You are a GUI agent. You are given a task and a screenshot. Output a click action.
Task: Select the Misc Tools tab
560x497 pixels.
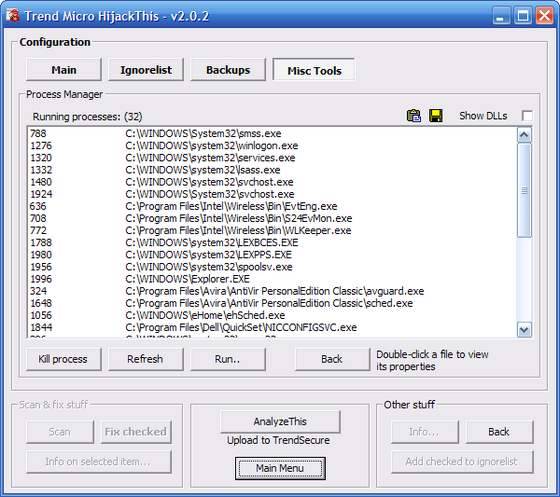click(314, 70)
